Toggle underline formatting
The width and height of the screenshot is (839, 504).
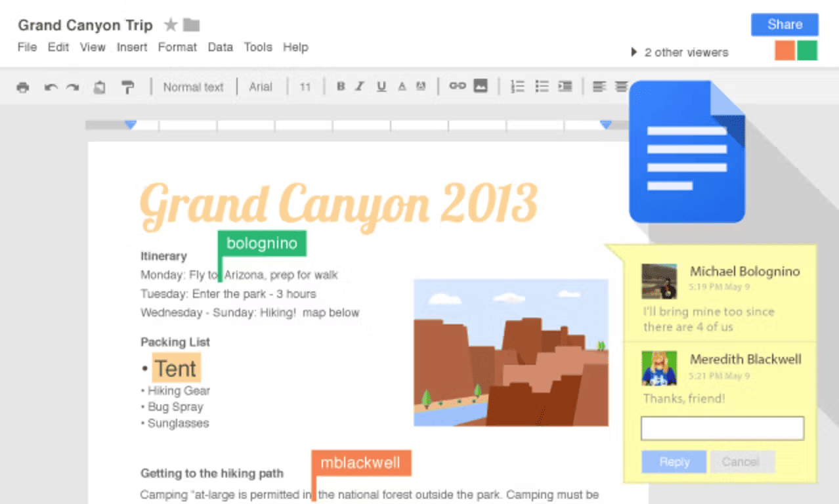pyautogui.click(x=381, y=86)
